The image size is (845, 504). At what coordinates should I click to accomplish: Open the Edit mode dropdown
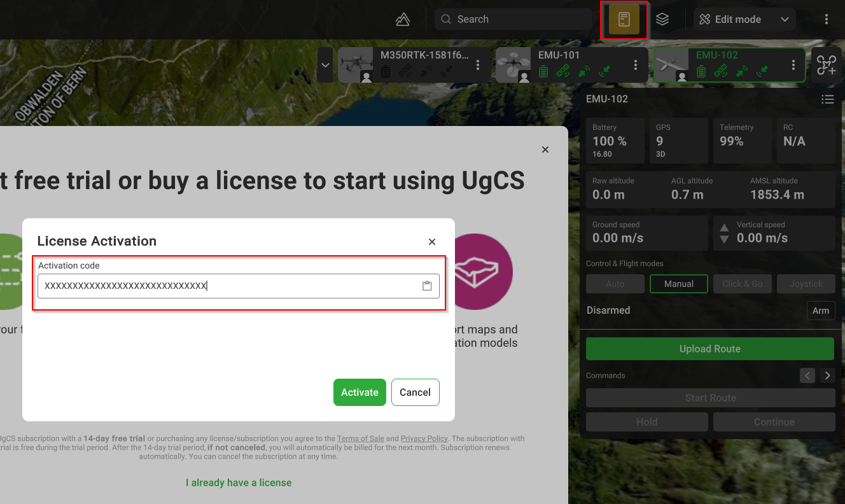tap(744, 20)
